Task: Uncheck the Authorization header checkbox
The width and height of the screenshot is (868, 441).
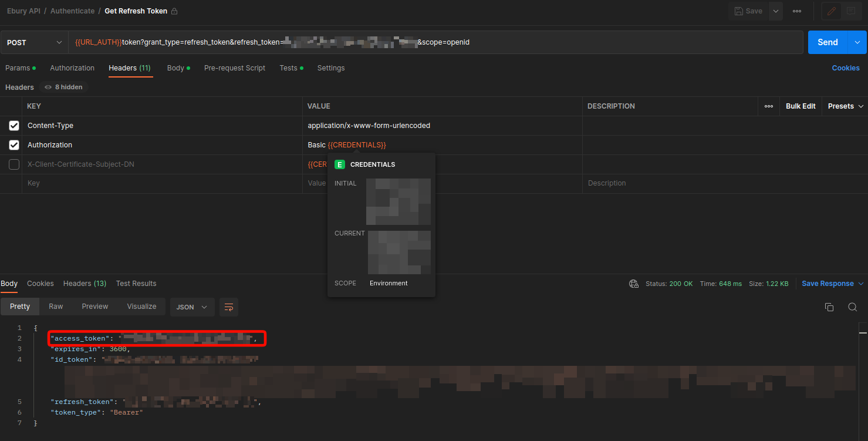Action: point(14,145)
